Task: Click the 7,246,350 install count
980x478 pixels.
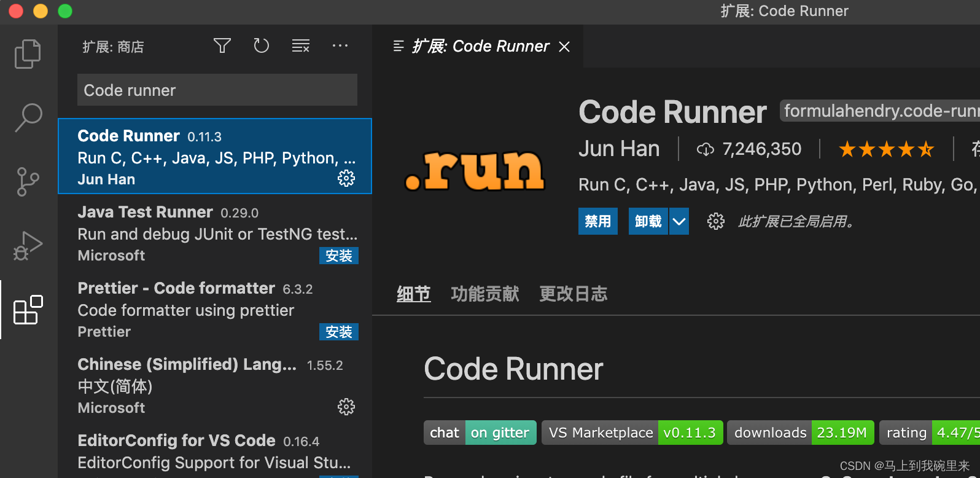Action: pyautogui.click(x=762, y=149)
